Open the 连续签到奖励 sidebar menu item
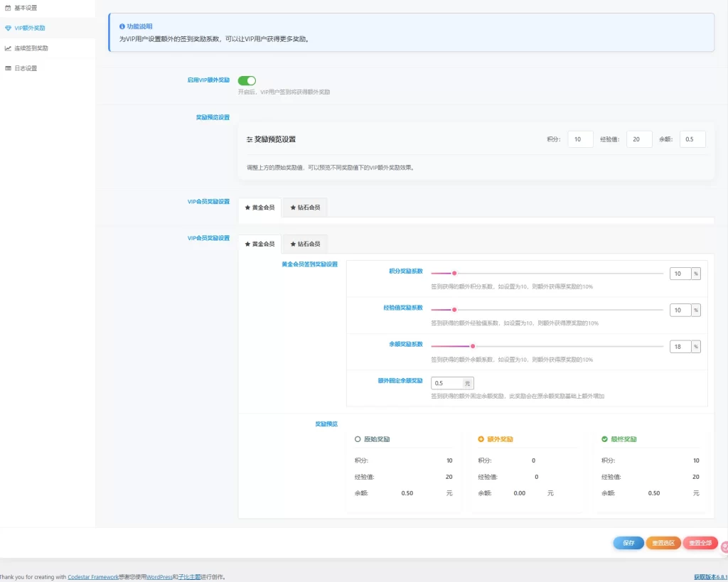 [31, 48]
